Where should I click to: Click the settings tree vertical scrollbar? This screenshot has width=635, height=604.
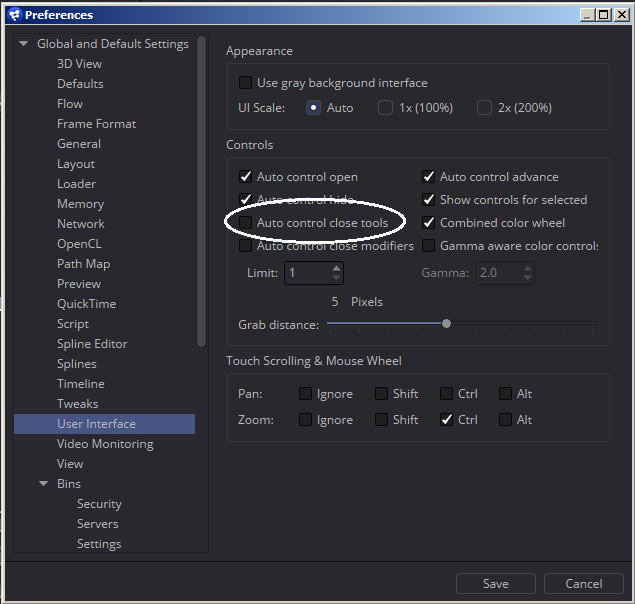(201, 192)
